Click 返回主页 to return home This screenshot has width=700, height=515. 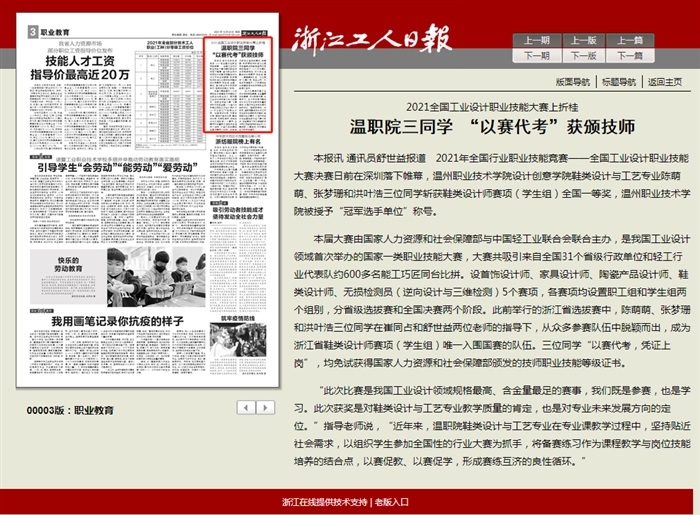pyautogui.click(x=664, y=81)
